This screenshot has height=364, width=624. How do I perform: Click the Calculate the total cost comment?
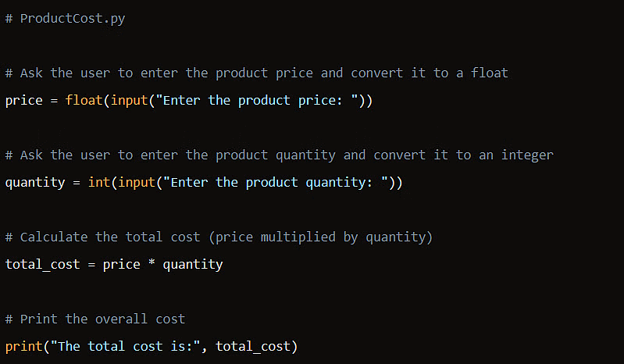pos(219,237)
